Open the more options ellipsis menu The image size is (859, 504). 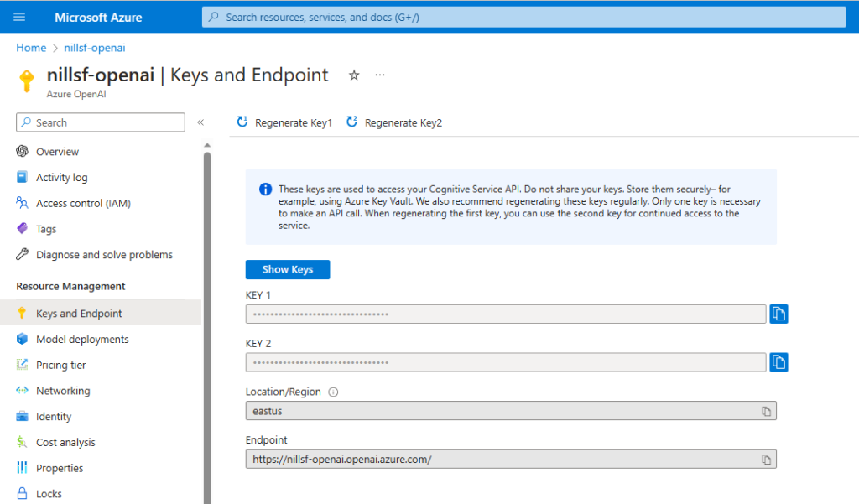(x=380, y=75)
